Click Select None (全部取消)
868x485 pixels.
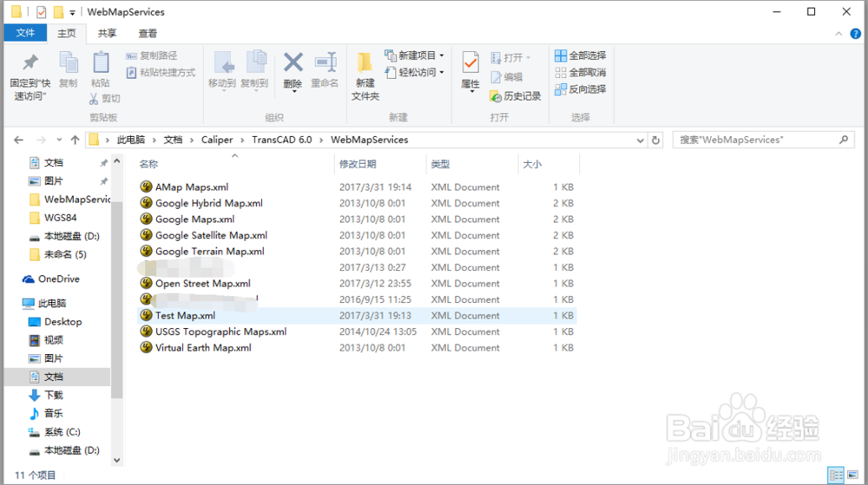point(580,72)
